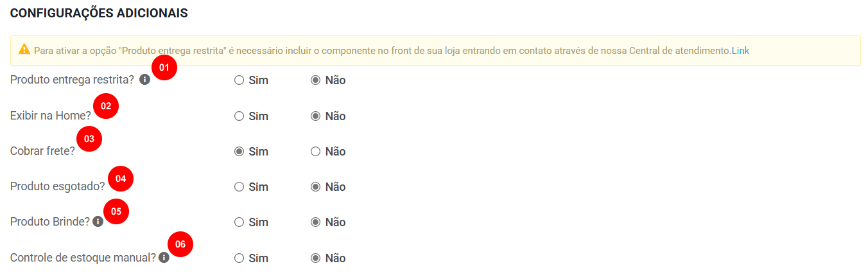
Task: Click red marker badge 03
Action: tap(89, 138)
